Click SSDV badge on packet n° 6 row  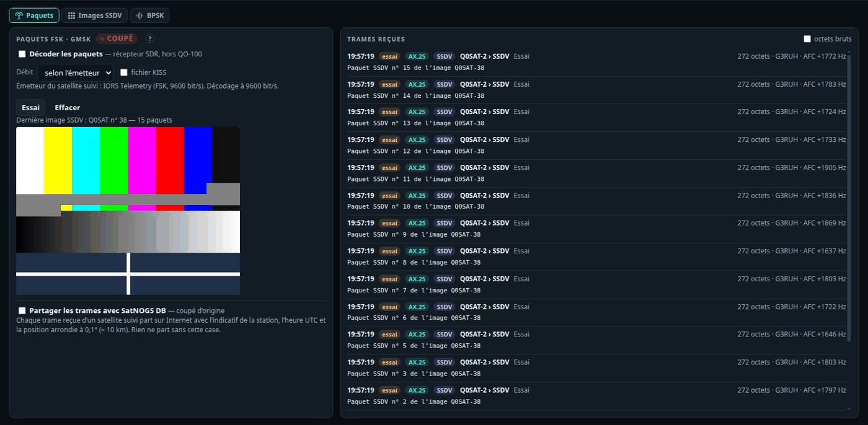click(444, 307)
